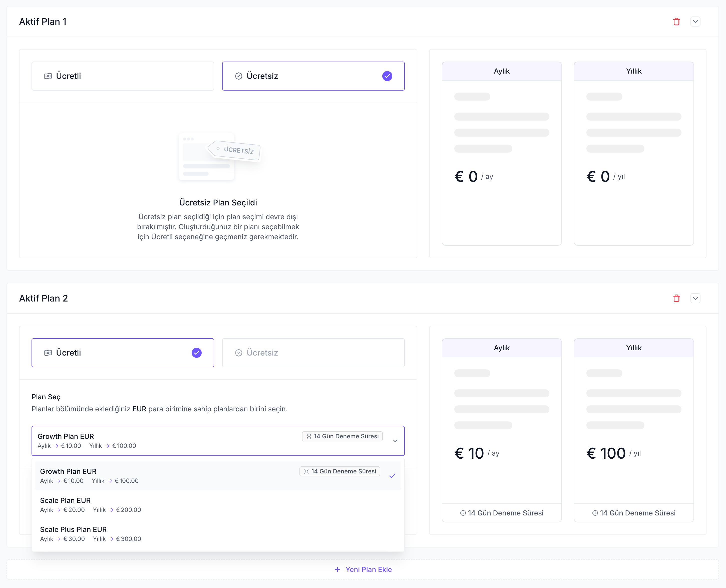Select Ücretli option in Aktif Plan 2
The height and width of the screenshot is (588, 726).
pyautogui.click(x=123, y=353)
